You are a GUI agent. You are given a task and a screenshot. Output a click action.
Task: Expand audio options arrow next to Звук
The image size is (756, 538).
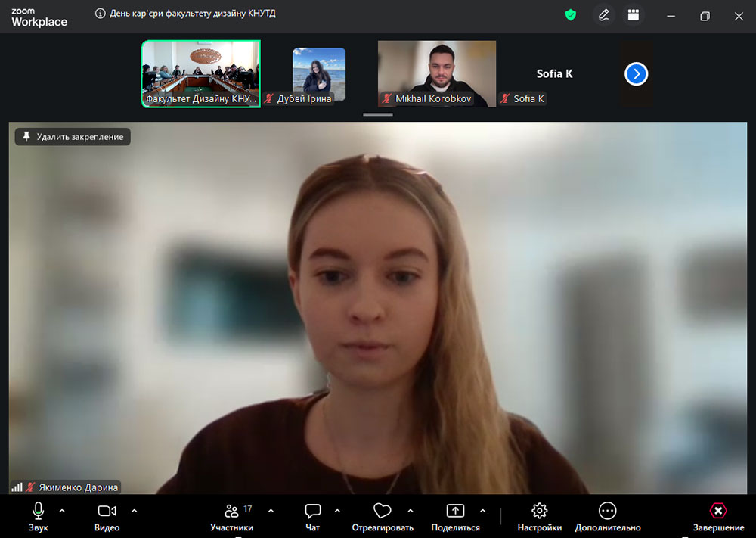coord(62,511)
